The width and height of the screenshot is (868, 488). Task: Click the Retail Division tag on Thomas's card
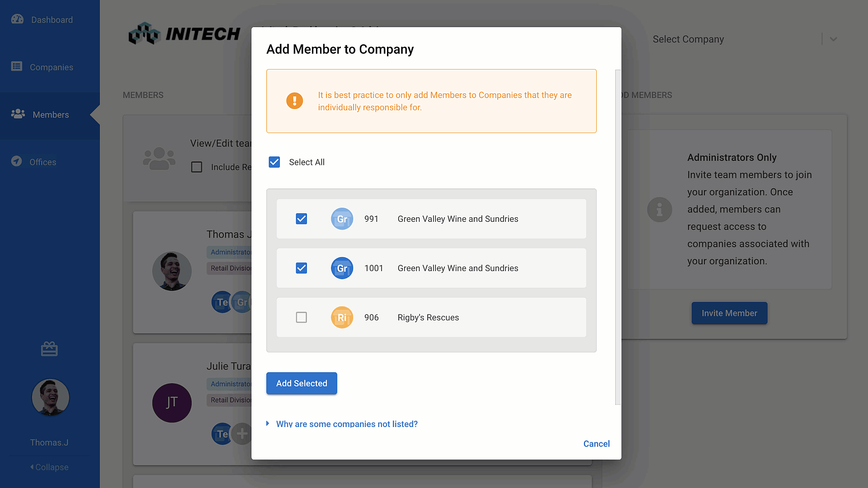pos(230,268)
